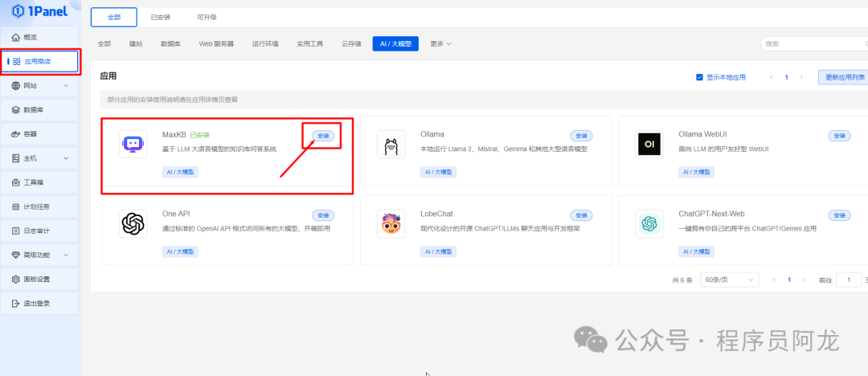Click the 工具箱 toolbox icon
This screenshot has width=868, height=376.
(15, 182)
